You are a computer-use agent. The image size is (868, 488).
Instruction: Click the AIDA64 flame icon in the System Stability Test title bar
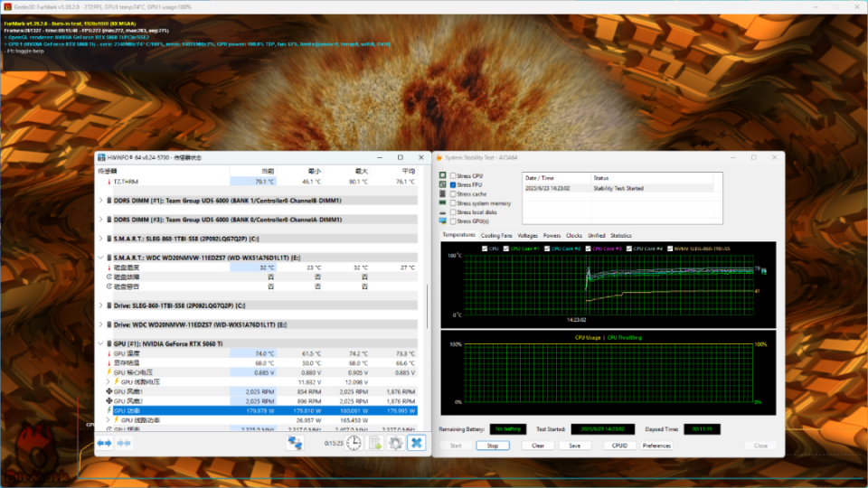pyautogui.click(x=439, y=157)
